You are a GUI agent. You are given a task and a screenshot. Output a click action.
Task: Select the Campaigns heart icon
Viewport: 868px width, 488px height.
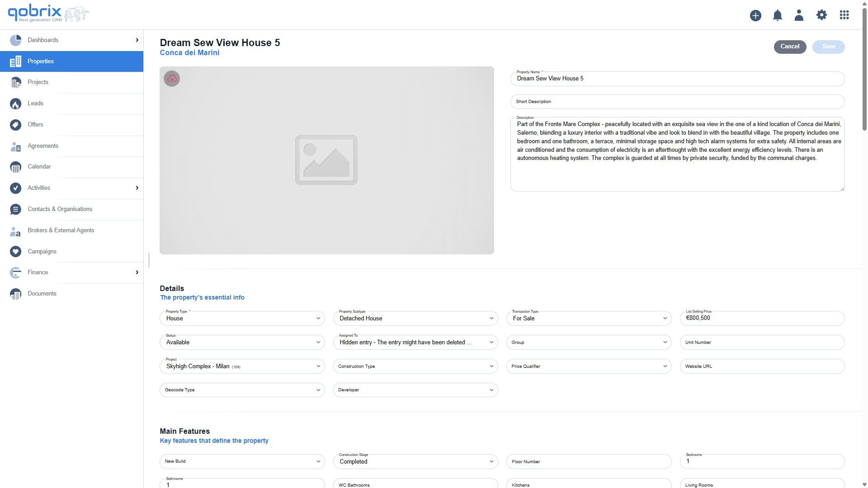(x=15, y=252)
